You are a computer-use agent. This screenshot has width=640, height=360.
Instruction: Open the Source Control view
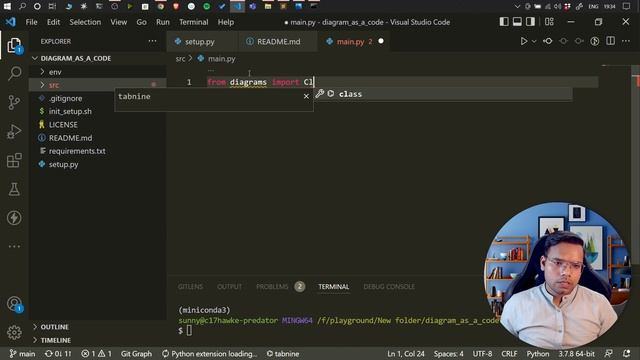pos(14,102)
